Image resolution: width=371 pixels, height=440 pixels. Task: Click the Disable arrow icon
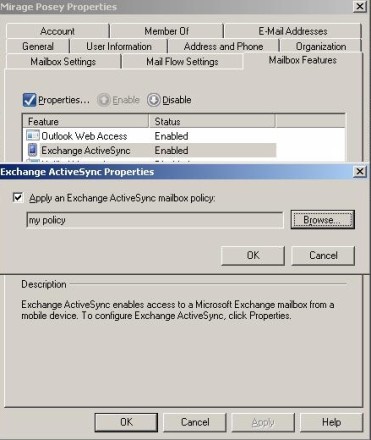[x=154, y=100]
